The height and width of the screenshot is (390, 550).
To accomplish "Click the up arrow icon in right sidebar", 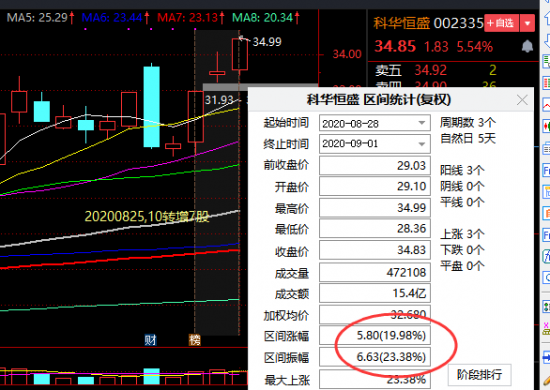I will pos(547,16).
